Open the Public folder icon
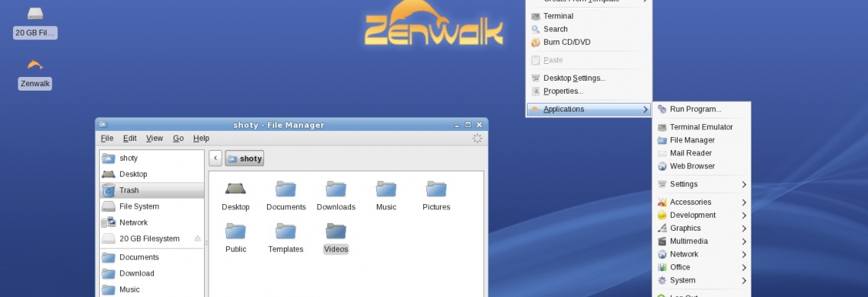868x297 pixels. coord(235,231)
